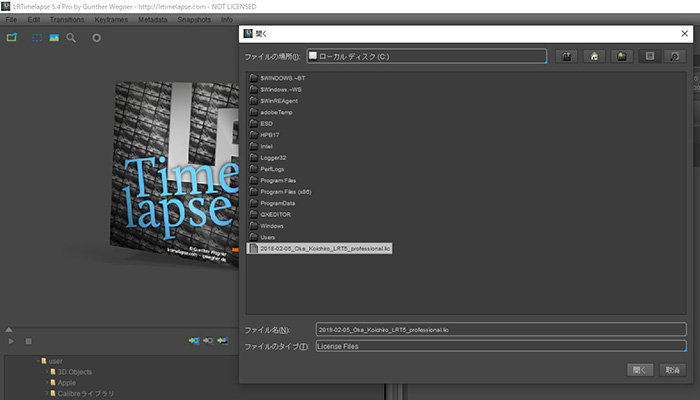This screenshot has height=400, width=700.
Task: Select the Intel folder
Action: (x=261, y=146)
